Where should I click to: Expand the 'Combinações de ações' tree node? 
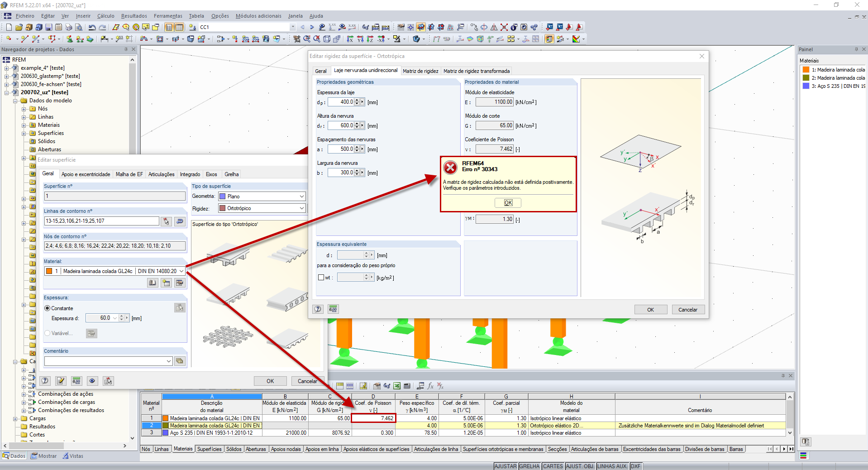[24, 394]
